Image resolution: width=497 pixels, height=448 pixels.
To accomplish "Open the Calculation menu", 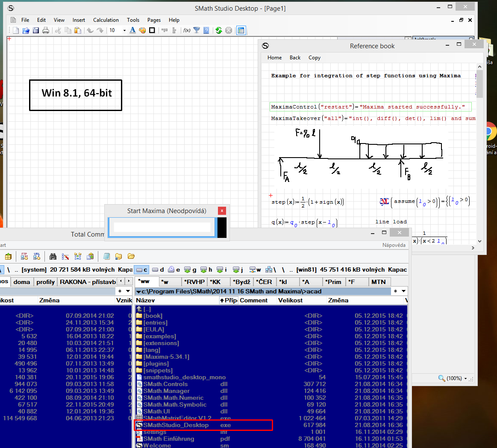I will coord(106,20).
